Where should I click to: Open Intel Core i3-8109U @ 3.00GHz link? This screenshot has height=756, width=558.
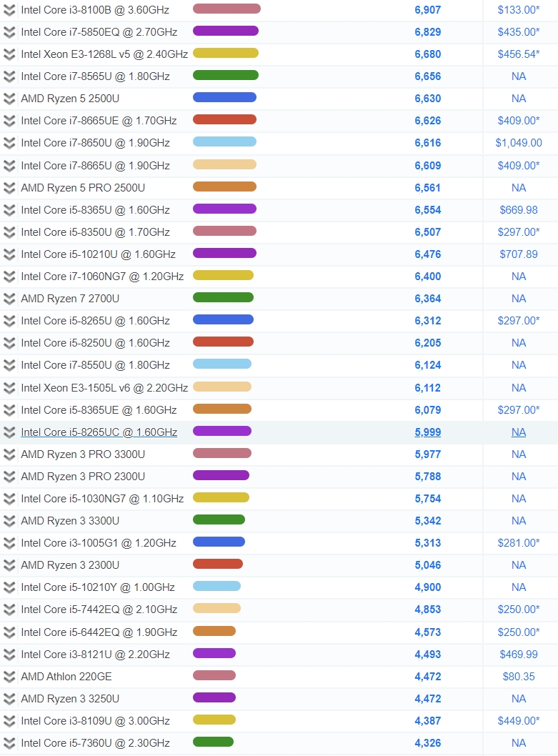coord(96,721)
